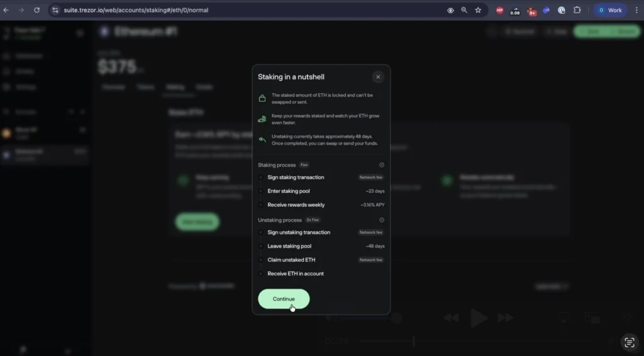Skip ahead with the fast-forward button
644x356 pixels.
tap(506, 318)
